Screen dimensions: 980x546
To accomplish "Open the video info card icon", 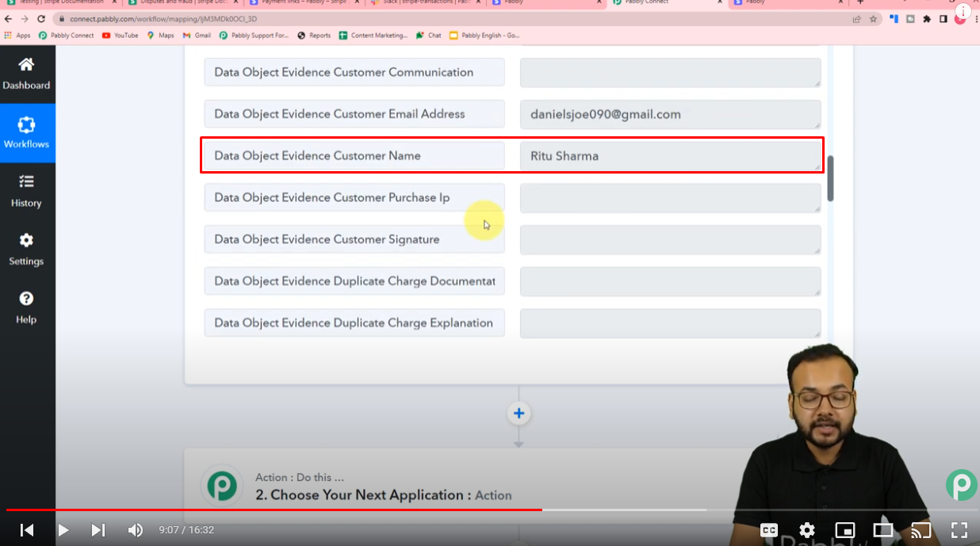I will coord(964,12).
